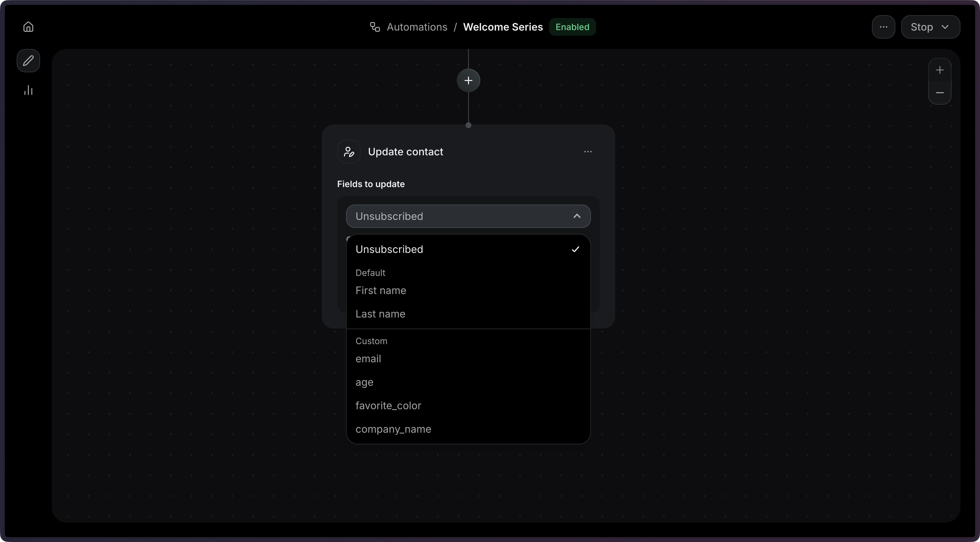Click the Enabled status badge

[x=572, y=27]
